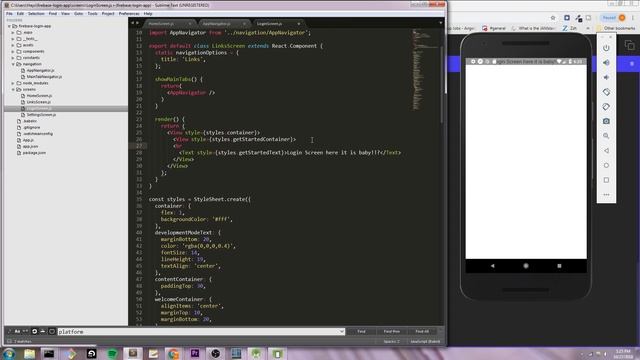Click the code minimap

tap(424, 69)
